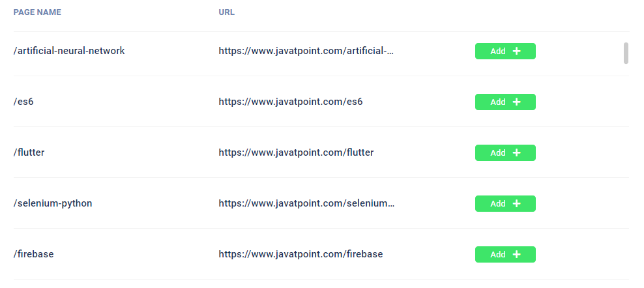Click the PAGE NAME column header
Screen dimensions: 644x288
(x=37, y=12)
